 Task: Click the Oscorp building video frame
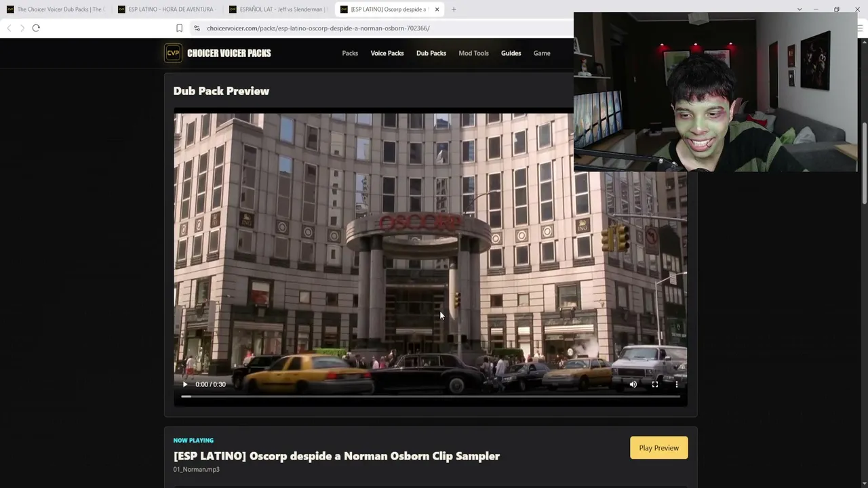(431, 258)
